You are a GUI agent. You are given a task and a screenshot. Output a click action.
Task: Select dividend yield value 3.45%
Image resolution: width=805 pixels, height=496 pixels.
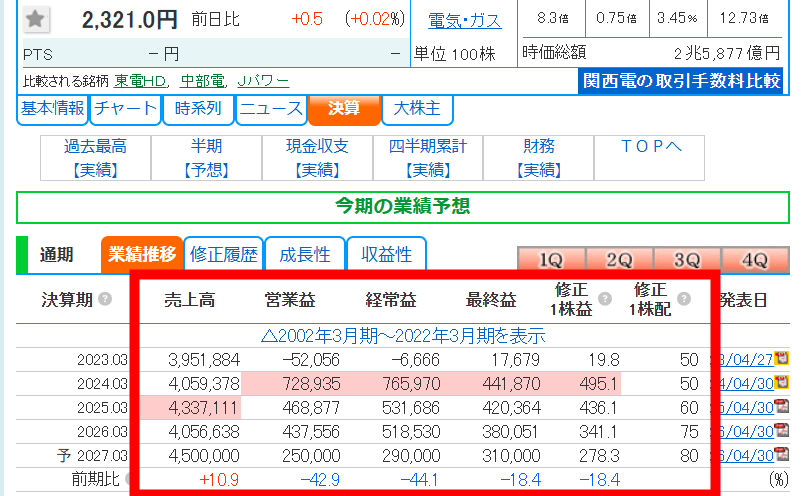(678, 18)
